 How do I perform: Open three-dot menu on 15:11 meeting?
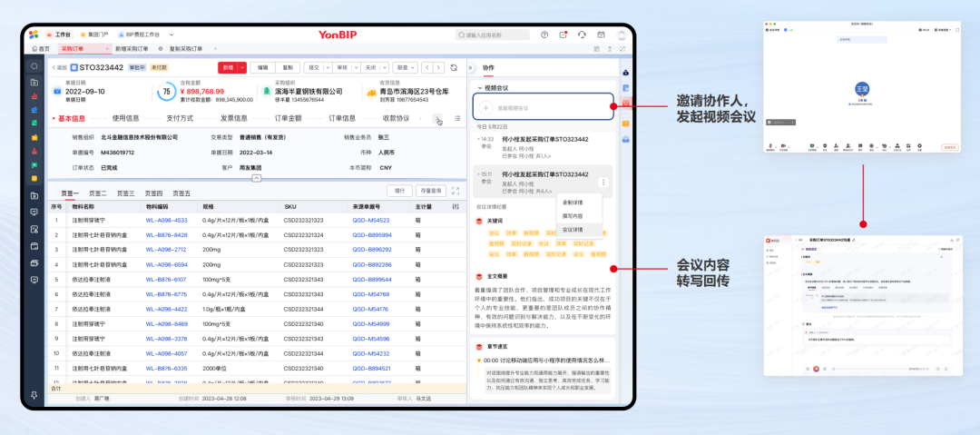(x=603, y=183)
